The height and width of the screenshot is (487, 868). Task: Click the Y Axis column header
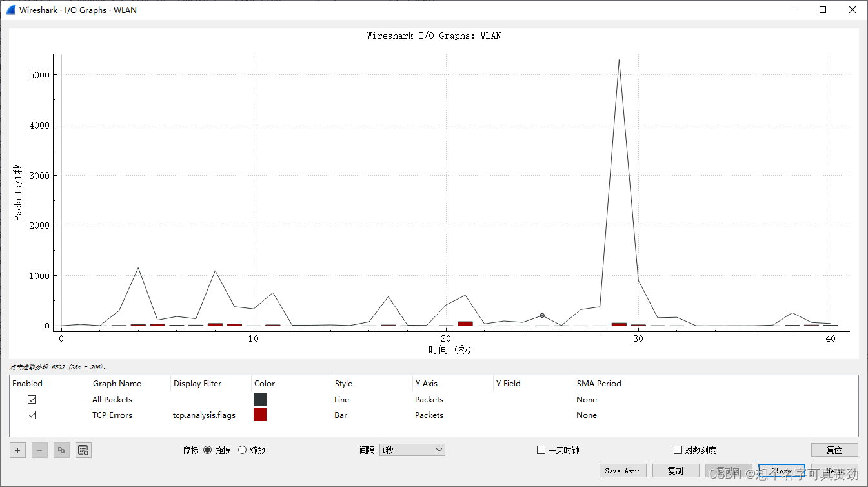coord(453,383)
